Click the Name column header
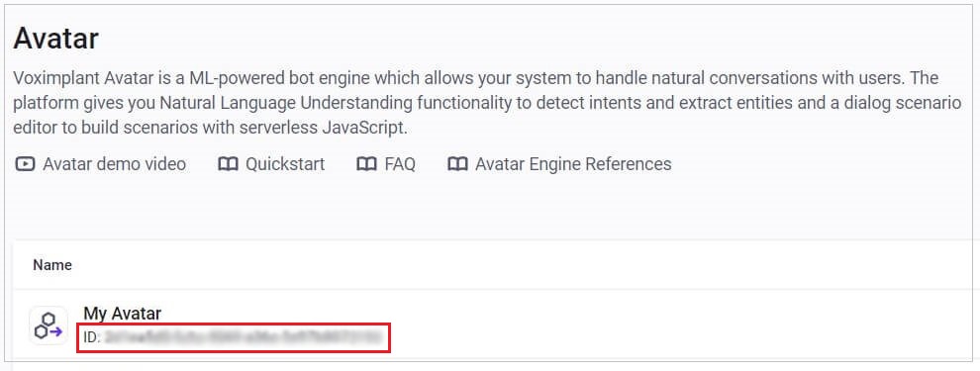 [52, 265]
